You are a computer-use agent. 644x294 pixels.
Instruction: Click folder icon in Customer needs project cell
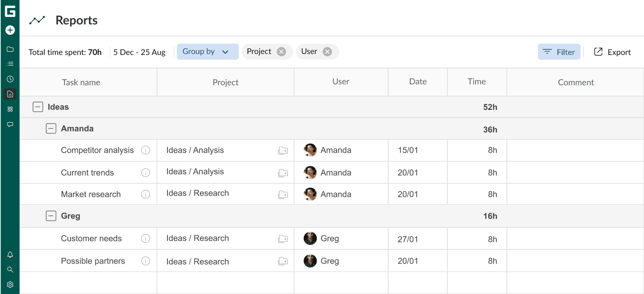point(283,238)
